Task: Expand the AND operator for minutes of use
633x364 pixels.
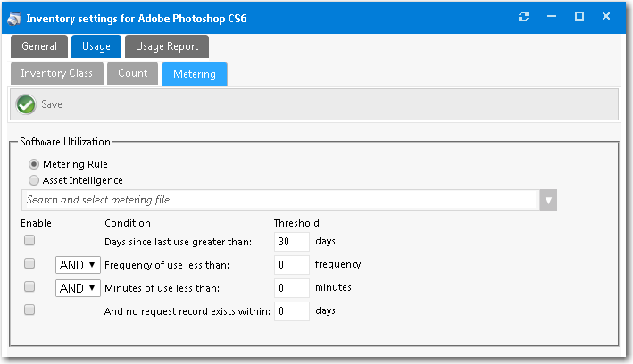Action: point(78,288)
